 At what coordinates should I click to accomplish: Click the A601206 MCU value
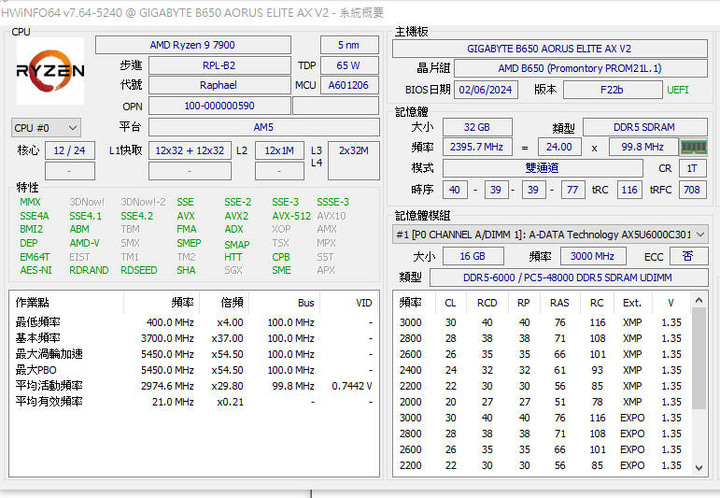[349, 85]
